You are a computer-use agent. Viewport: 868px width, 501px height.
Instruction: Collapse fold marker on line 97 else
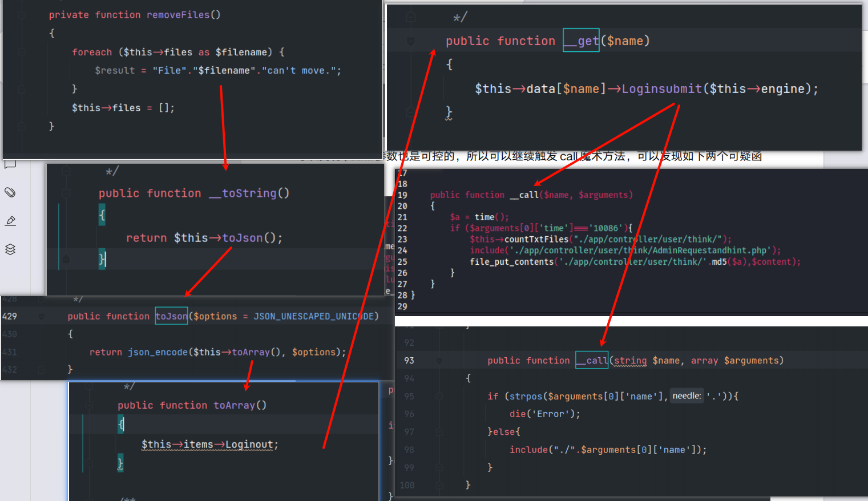[439, 432]
